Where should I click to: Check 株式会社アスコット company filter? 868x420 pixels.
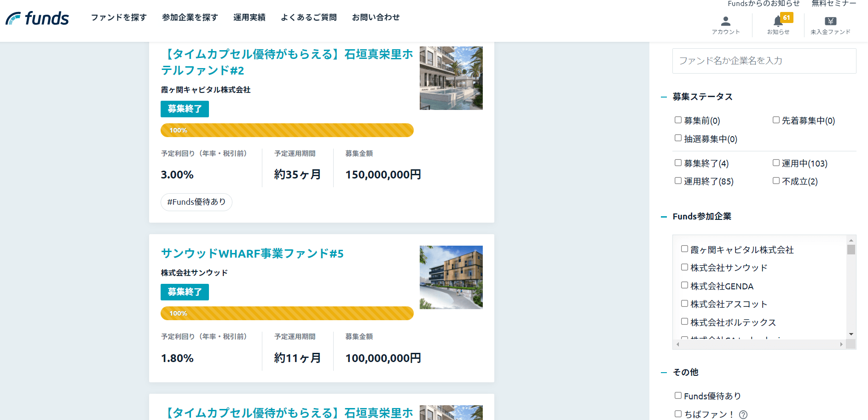(684, 304)
